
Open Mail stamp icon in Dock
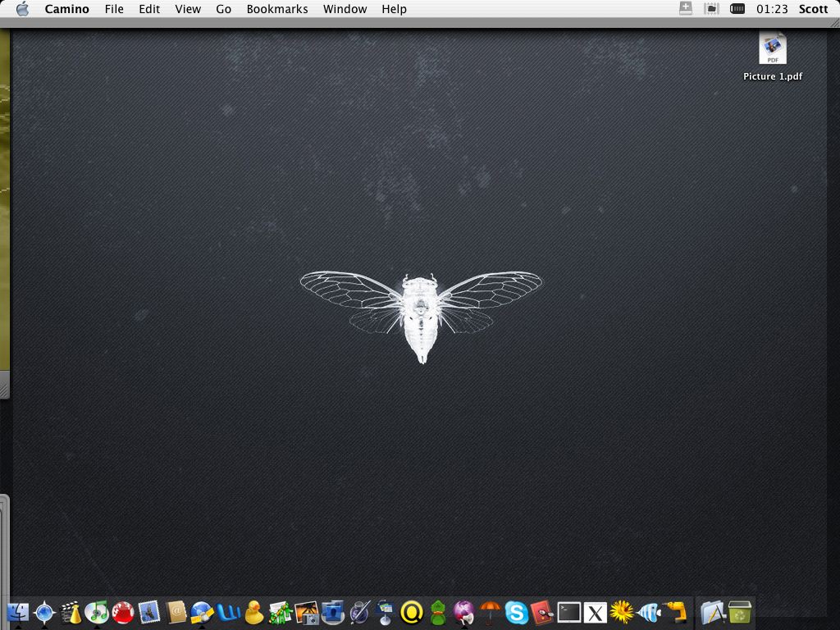click(x=149, y=612)
